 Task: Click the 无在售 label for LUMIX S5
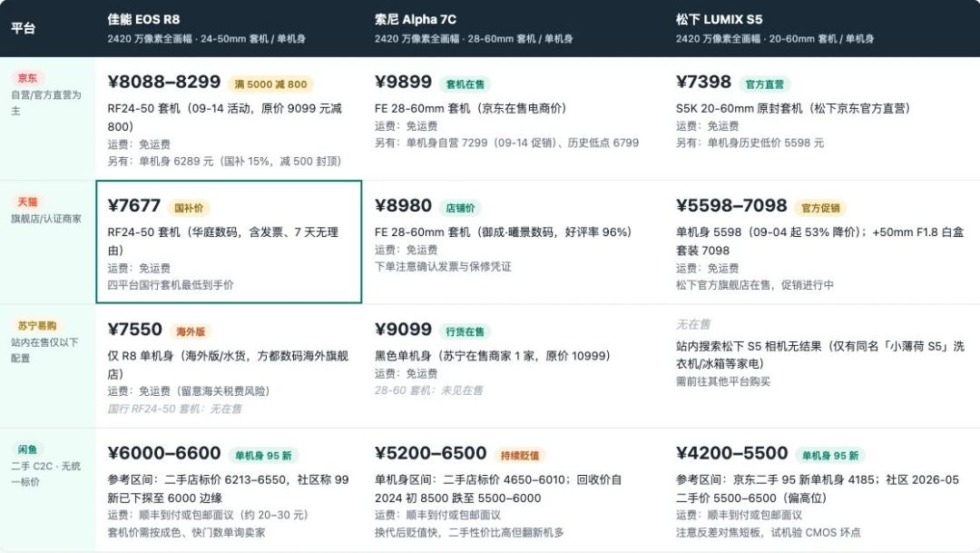click(x=693, y=325)
